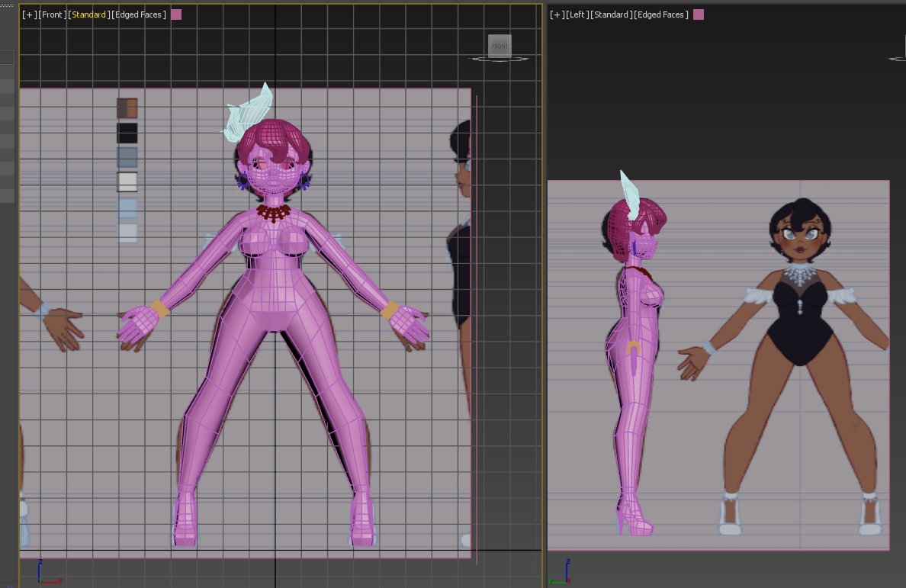The height and width of the screenshot is (588, 906).
Task: Click the ViewCube compass ring below the cube
Action: (500, 61)
